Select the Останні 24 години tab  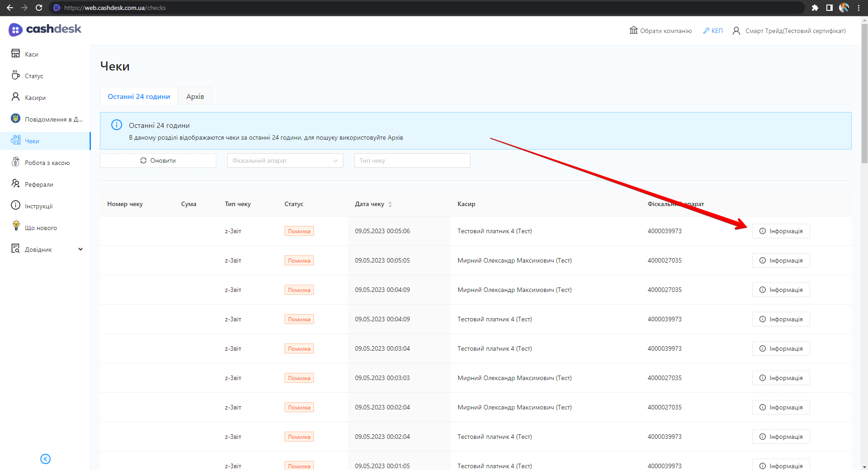click(x=138, y=96)
